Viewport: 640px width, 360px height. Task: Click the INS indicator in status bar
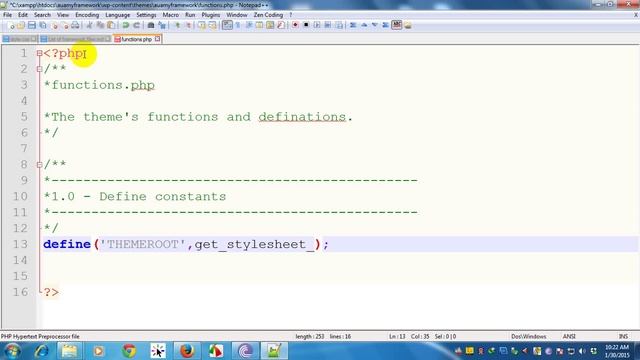pos(623,336)
